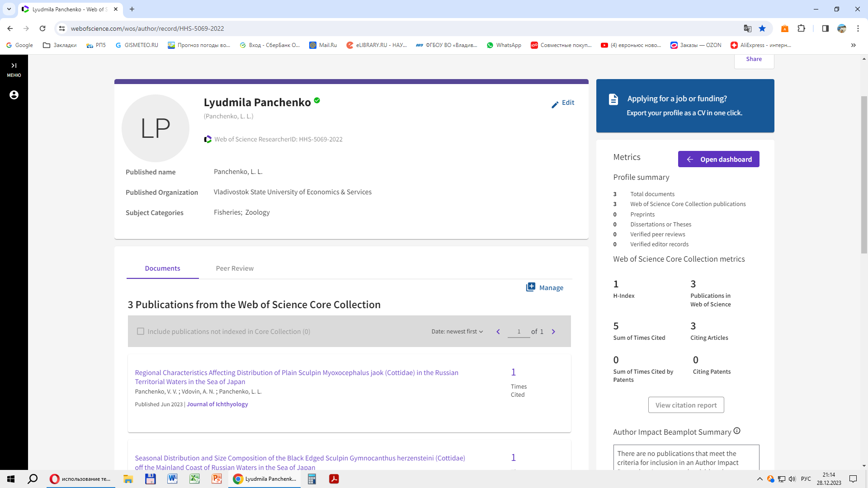Go to next publications page arrow
This screenshot has width=868, height=488.
(x=553, y=332)
